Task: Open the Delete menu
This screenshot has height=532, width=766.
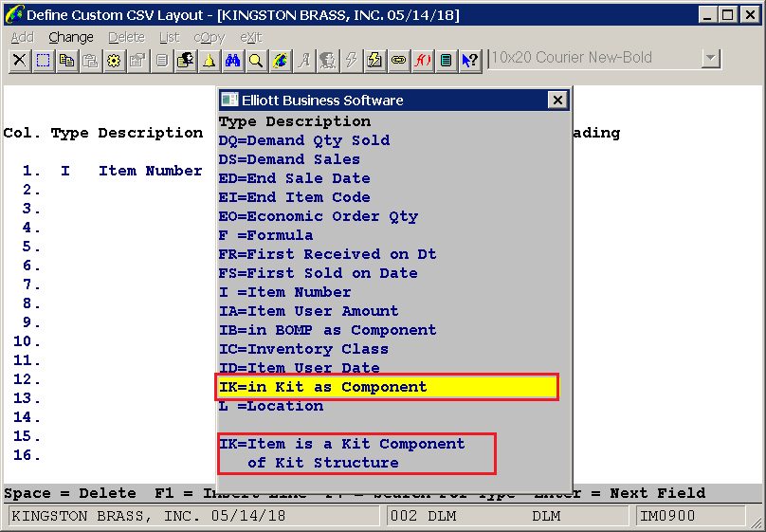Action: click(126, 37)
